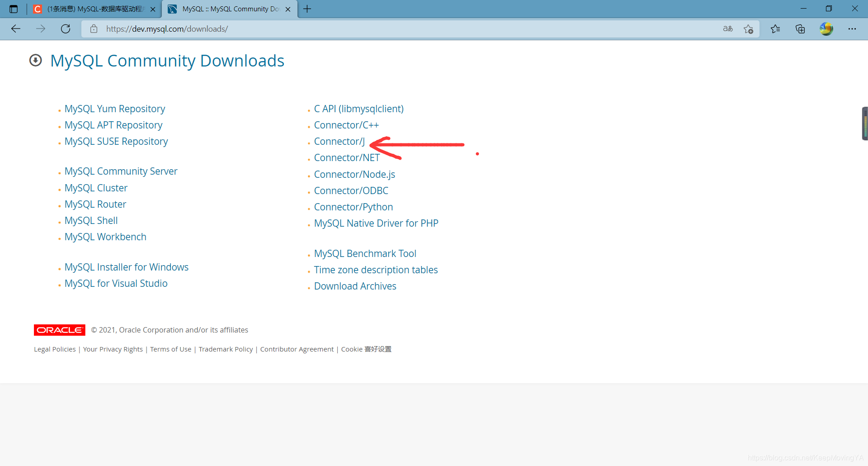Open Legal Policies footer link

55,349
